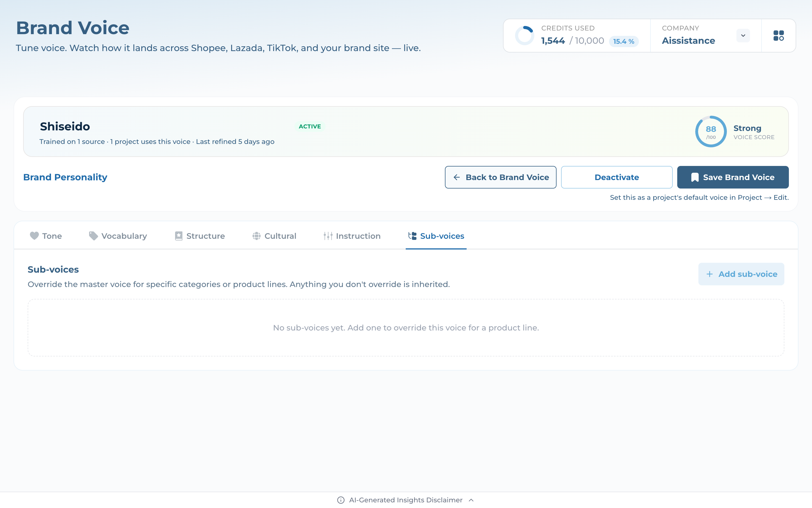Image resolution: width=812 pixels, height=508 pixels.
Task: Expand the Company dropdown chevron
Action: pos(743,36)
